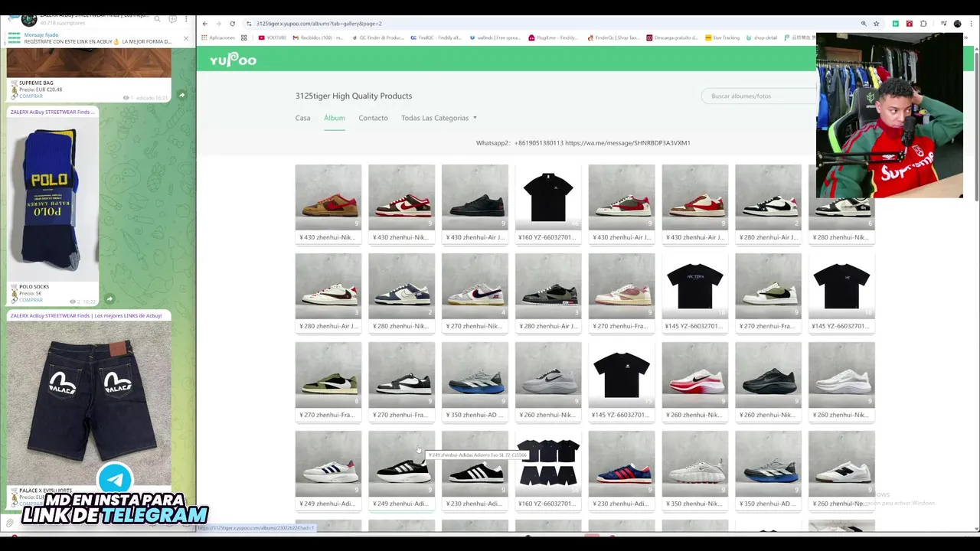Viewport: 980px width, 551px height.
Task: Click the browser address bar URL
Action: point(318,24)
